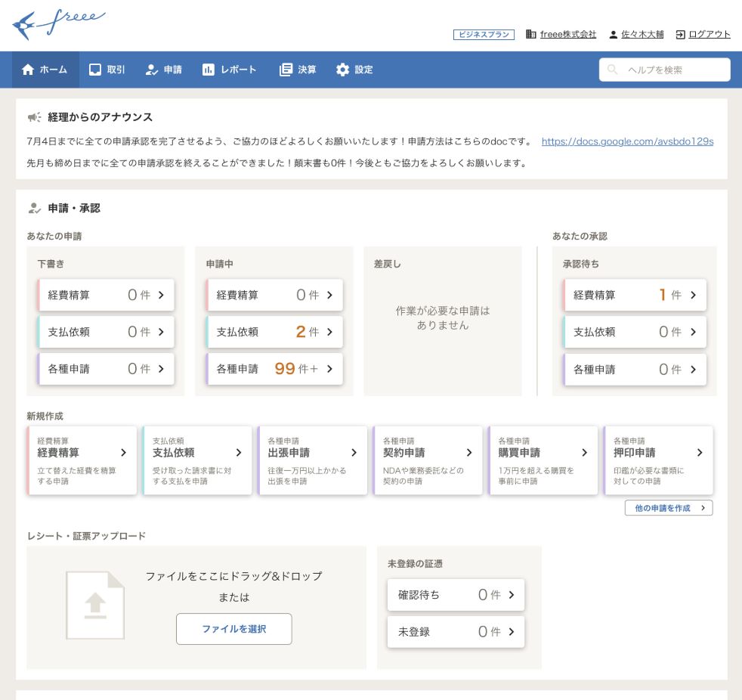
Task: Open the 決算 closing icon in navbar
Action: tap(285, 70)
